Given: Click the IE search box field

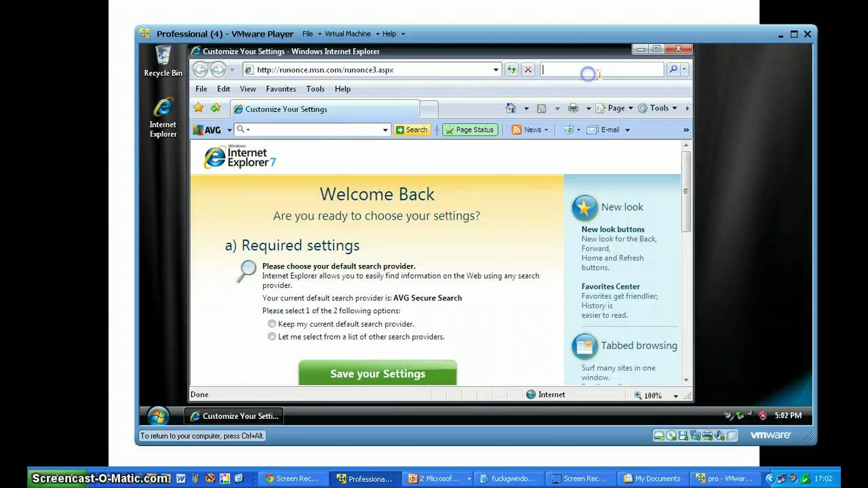Looking at the screenshot, I should point(602,69).
